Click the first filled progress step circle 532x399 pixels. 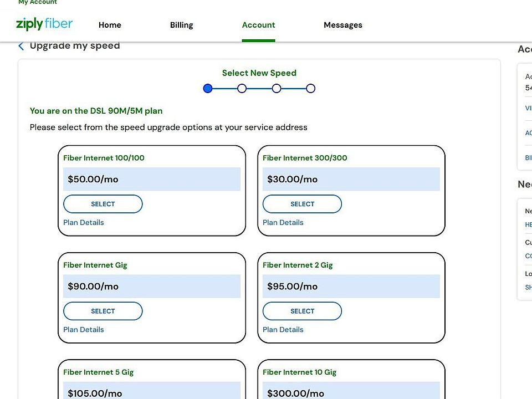pyautogui.click(x=208, y=88)
